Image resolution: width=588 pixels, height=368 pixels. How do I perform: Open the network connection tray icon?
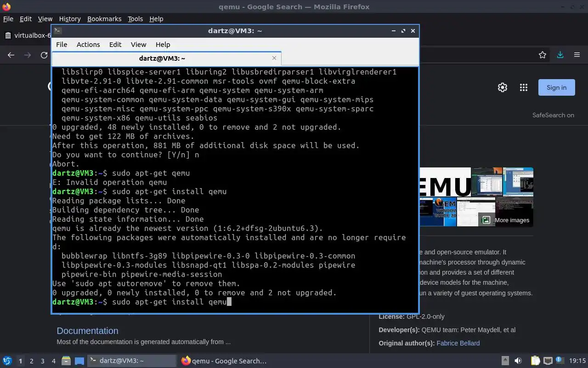[548, 361]
